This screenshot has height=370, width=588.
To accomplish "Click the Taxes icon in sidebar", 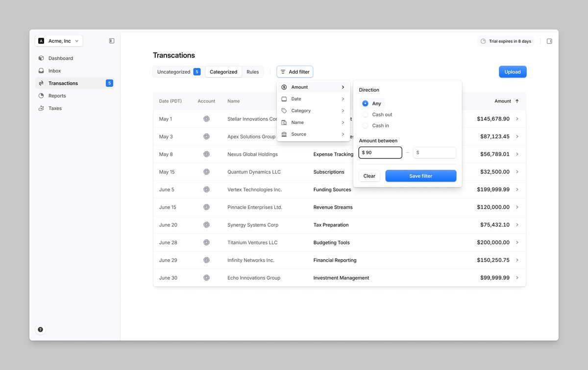I will tap(41, 108).
